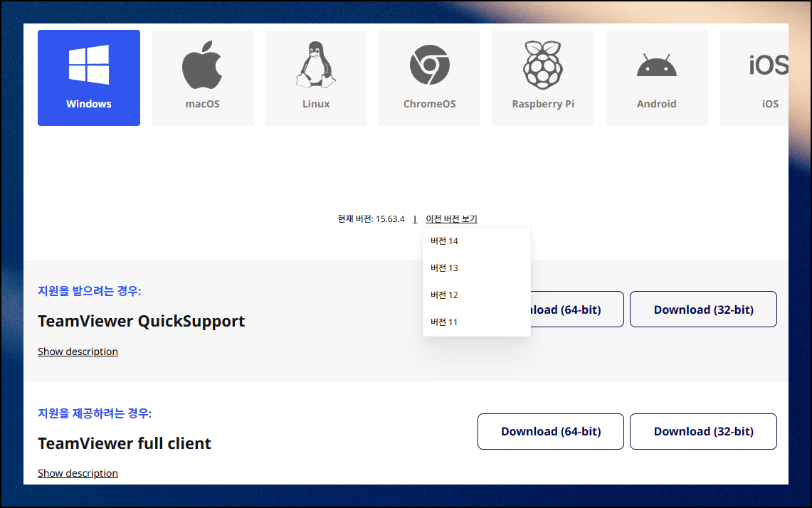This screenshot has height=508, width=812.
Task: Click the 현재 버전: 15.63.4 text
Action: [371, 219]
